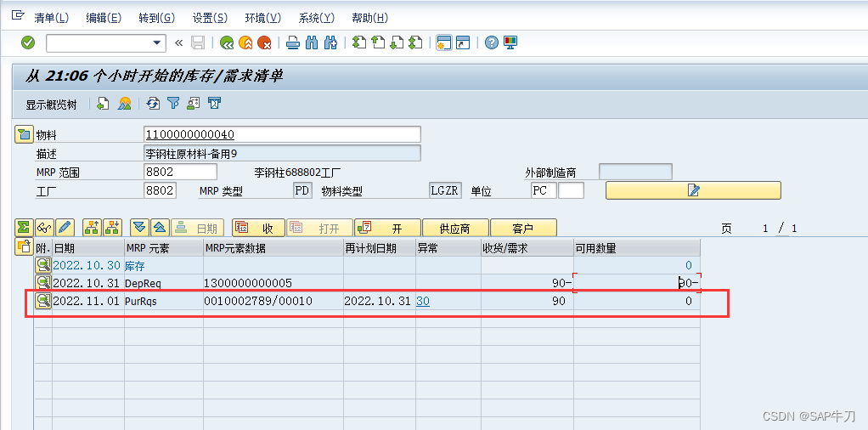This screenshot has height=430, width=868.
Task: Click the Refresh list icon
Action: pos(154,104)
